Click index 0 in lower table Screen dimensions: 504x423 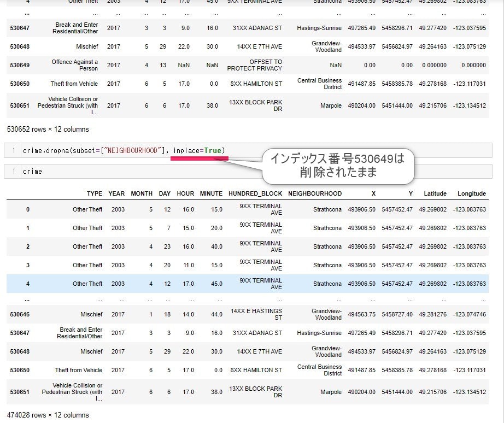(28, 209)
